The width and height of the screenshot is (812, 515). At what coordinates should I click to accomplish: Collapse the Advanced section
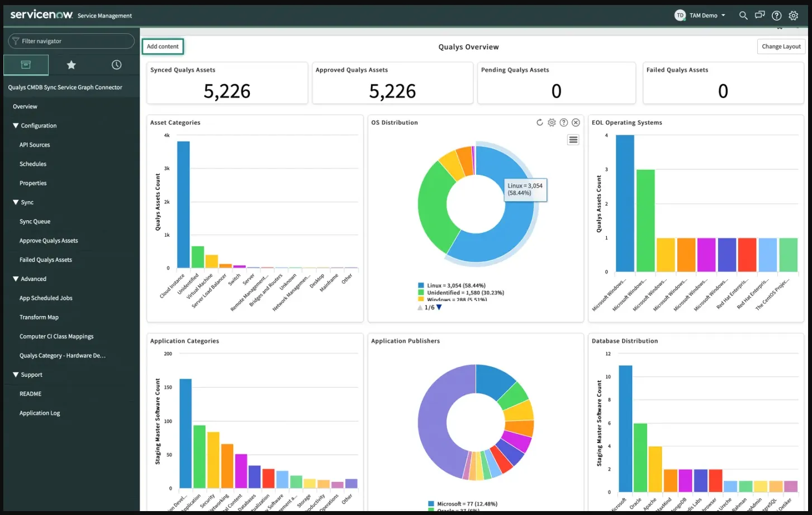[16, 279]
